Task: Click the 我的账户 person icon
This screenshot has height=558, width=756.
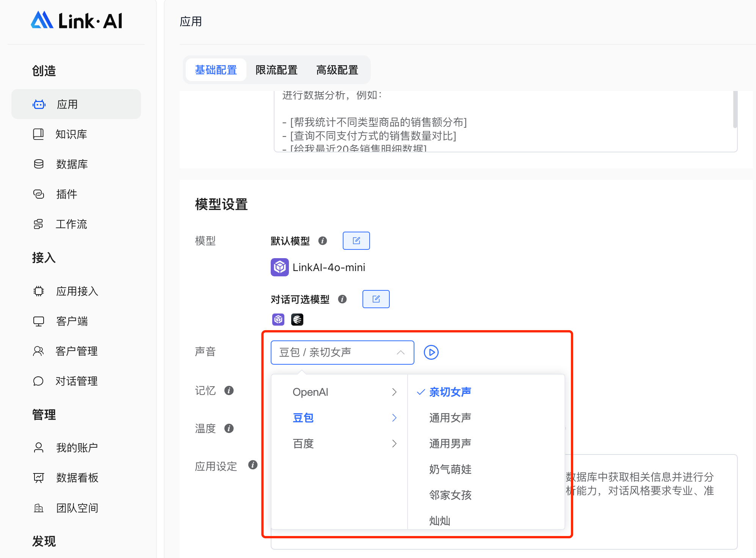Action: [x=39, y=448]
